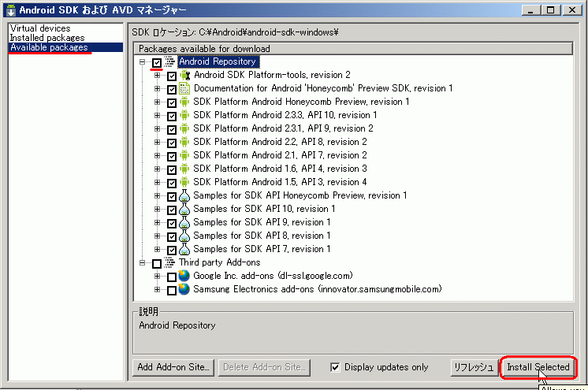
Task: Click the globe icon for Samsung Electronics add-ons
Action: click(184, 289)
